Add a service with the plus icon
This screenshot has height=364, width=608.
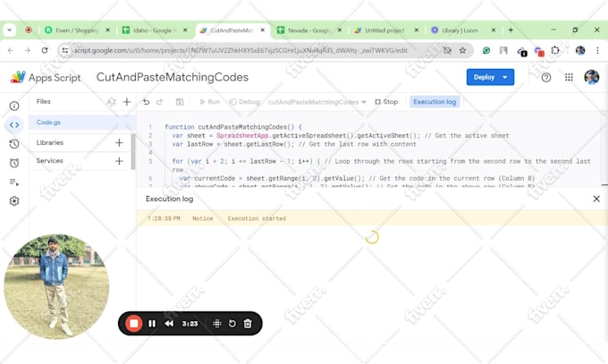119,161
